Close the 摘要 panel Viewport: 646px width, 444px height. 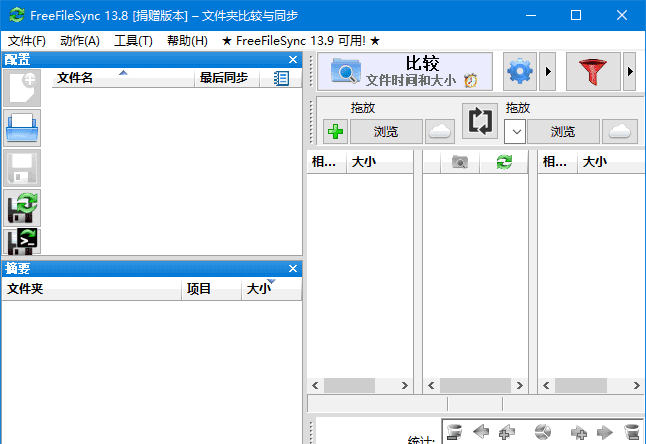tap(293, 269)
